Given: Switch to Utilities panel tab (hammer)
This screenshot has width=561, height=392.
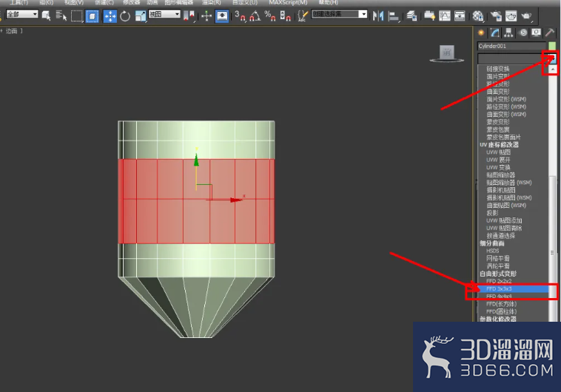Looking at the screenshot, I should tap(550, 33).
